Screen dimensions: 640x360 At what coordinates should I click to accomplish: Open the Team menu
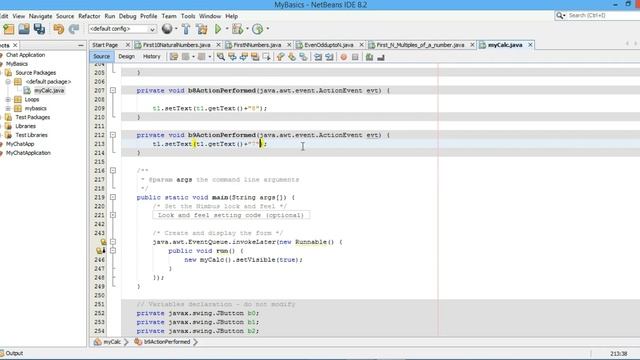169,16
